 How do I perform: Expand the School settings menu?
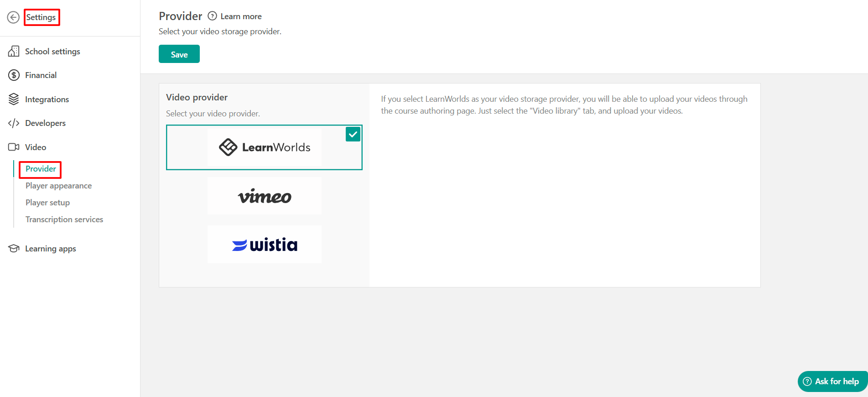52,52
